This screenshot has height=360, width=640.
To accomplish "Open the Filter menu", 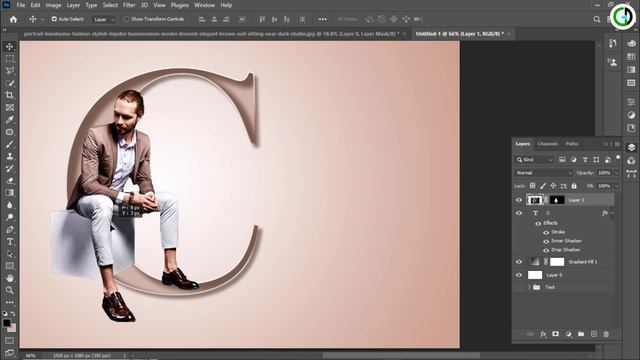I will coord(129,5).
